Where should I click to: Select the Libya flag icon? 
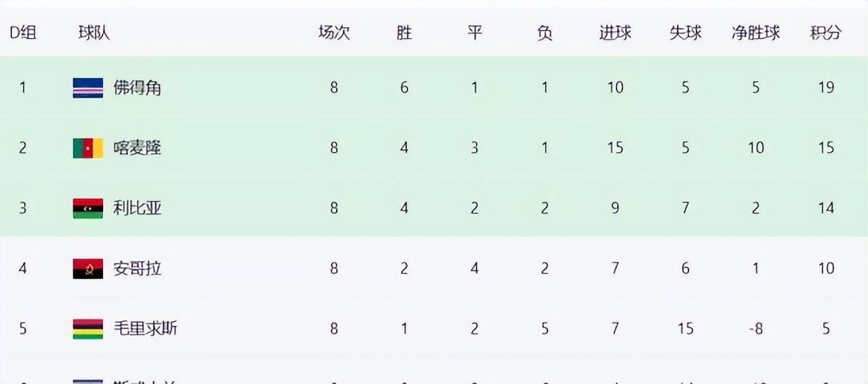tap(88, 208)
